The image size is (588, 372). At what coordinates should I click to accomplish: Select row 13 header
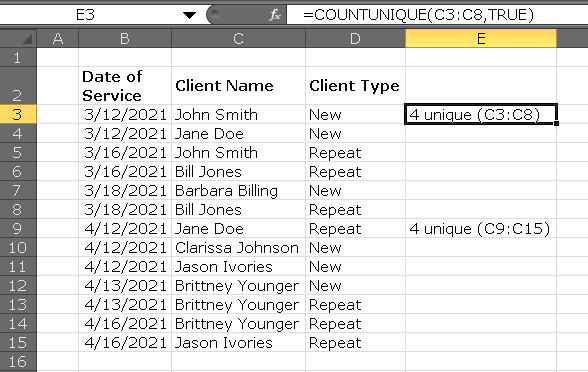[x=18, y=304]
